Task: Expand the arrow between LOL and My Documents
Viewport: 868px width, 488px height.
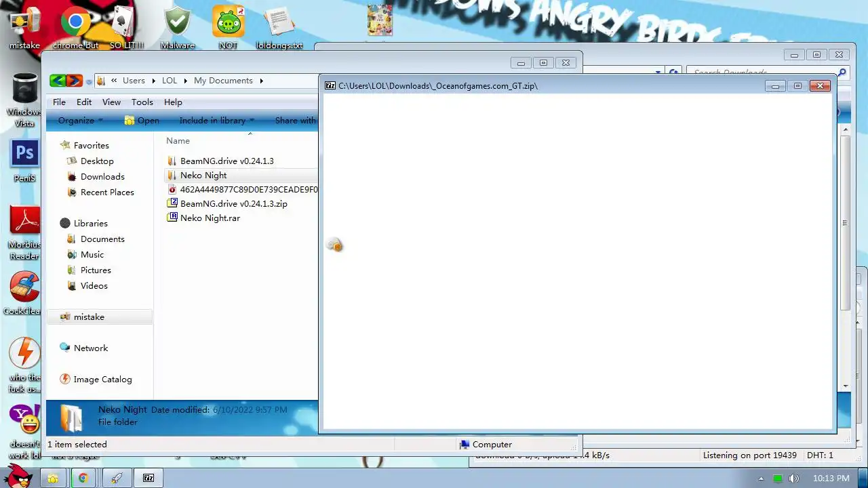Action: click(x=186, y=81)
